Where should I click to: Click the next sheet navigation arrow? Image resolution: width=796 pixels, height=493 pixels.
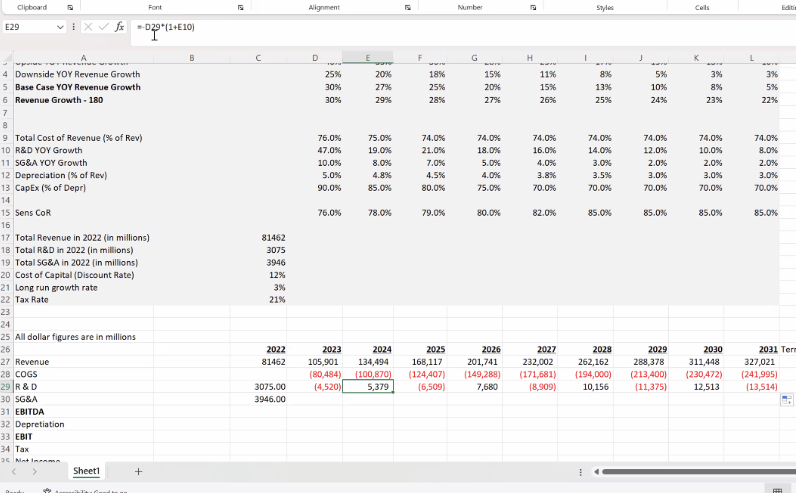tap(34, 472)
